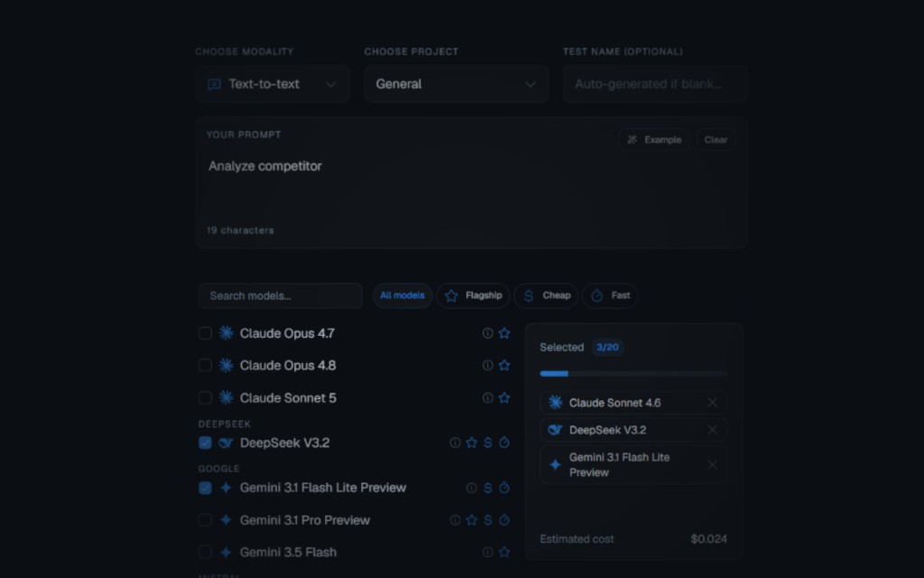Click the Gemini 3.1 Pro Preview label
Screen dimensions: 924x578
click(305, 520)
